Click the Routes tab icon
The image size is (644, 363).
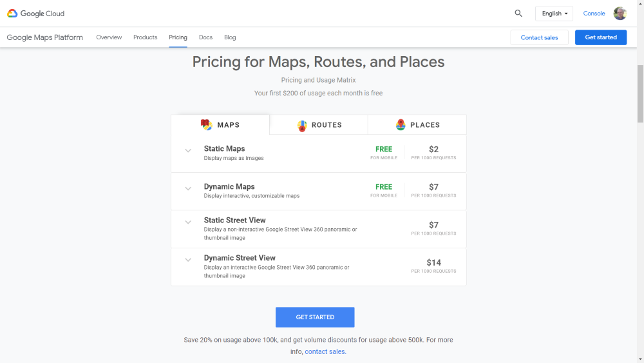pyautogui.click(x=302, y=126)
